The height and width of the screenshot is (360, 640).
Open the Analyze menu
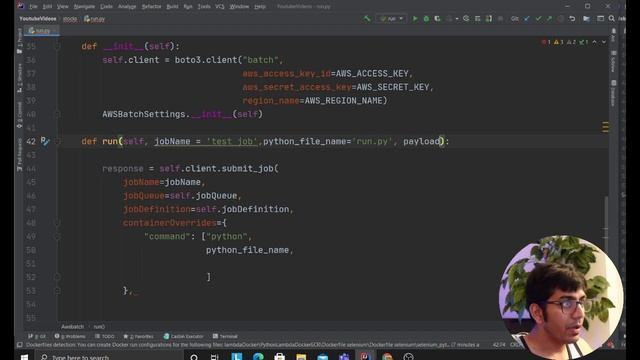[x=127, y=7]
